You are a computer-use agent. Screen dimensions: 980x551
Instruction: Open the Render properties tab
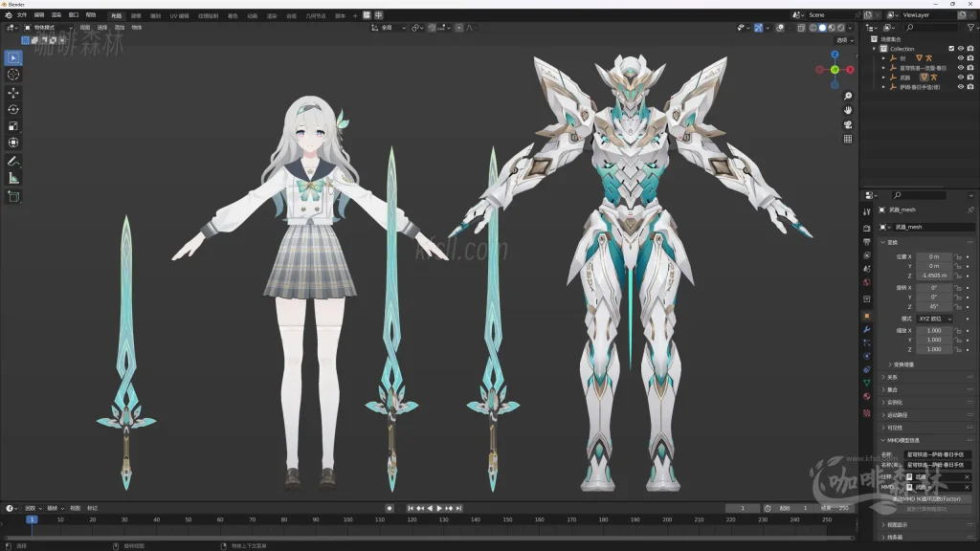[x=866, y=228]
